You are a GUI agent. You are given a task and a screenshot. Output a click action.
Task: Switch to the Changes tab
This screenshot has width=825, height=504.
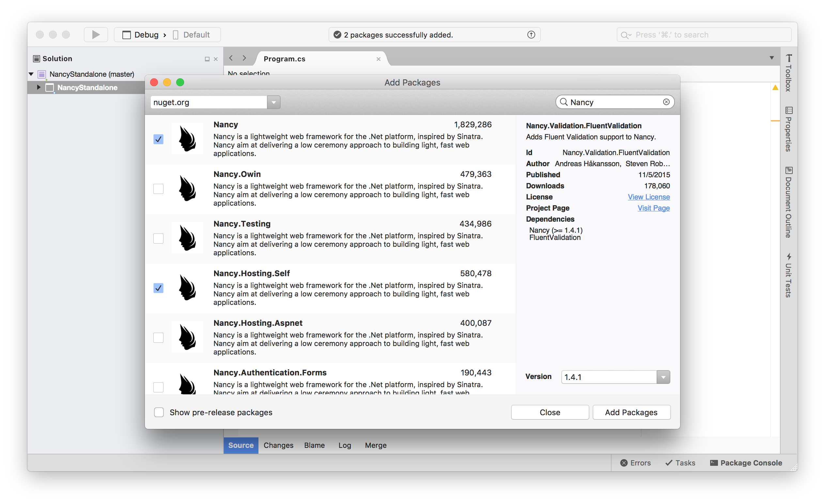[278, 446]
